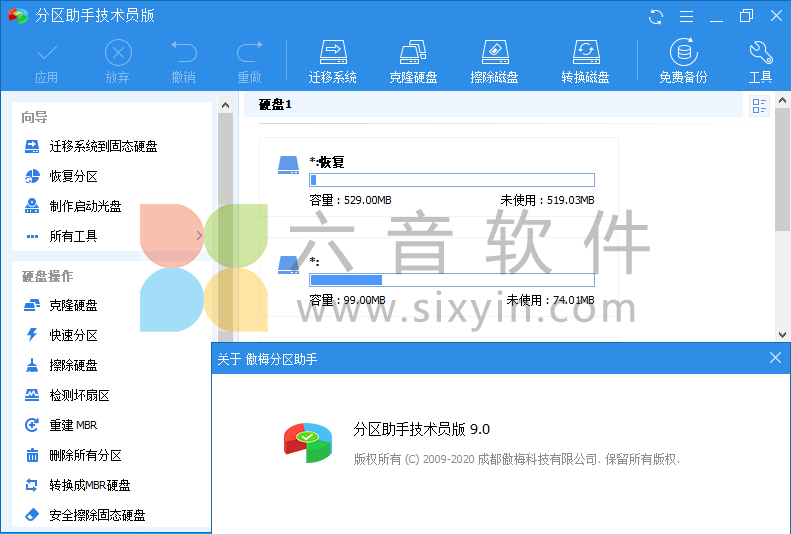The height and width of the screenshot is (534, 791).
Task: Select 迁移系统到固态硬盘 in wizard list
Action: pyautogui.click(x=103, y=146)
